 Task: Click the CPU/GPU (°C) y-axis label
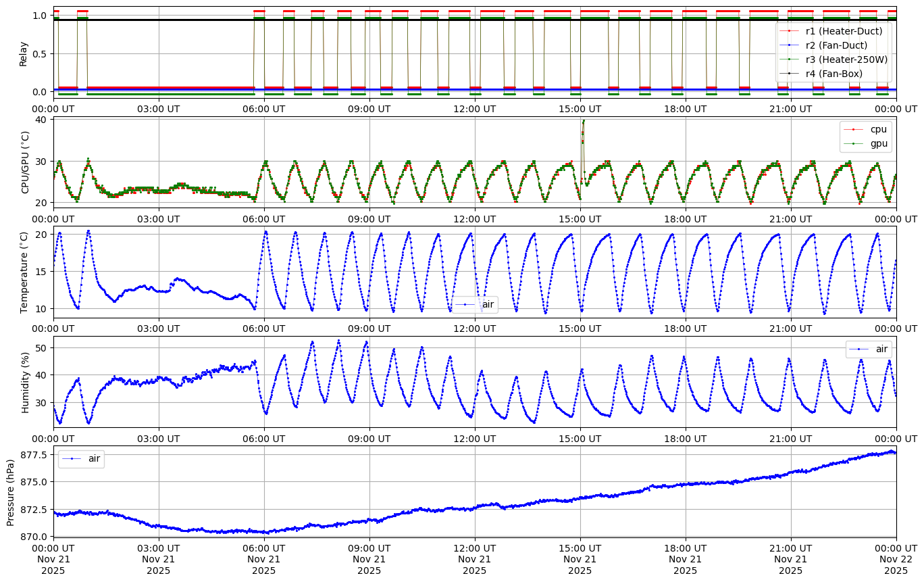(x=26, y=162)
